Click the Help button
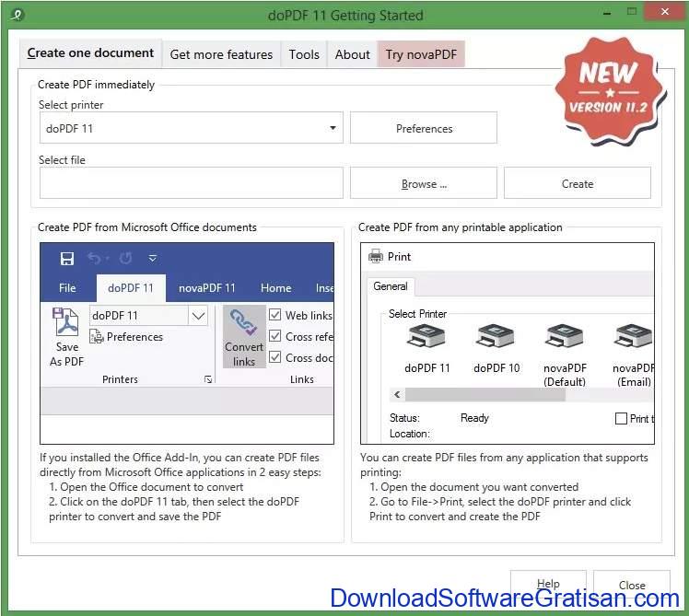This screenshot has height=616, width=689. [548, 583]
